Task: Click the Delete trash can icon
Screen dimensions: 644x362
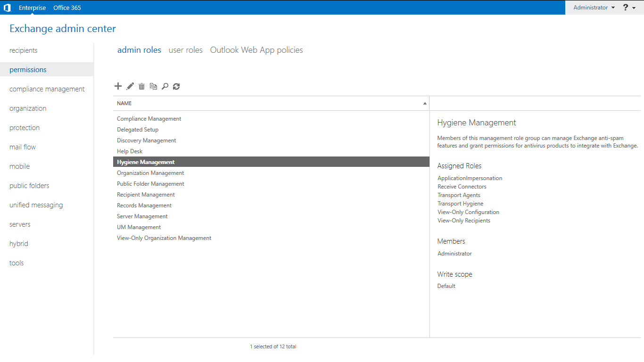Action: pyautogui.click(x=141, y=86)
